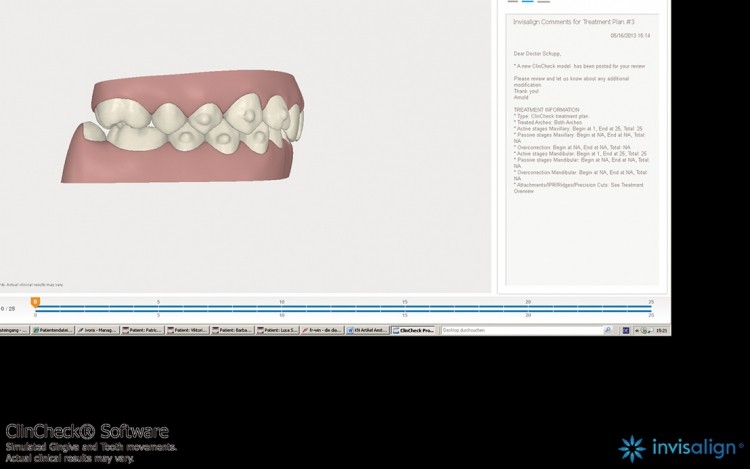Click 'Active stages Mandibular' line
This screenshot has width=750, height=469.
click(580, 153)
